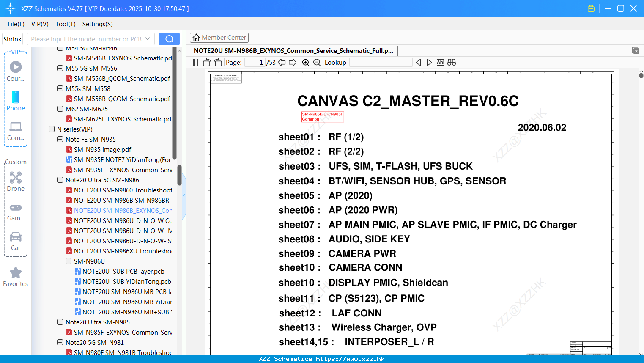The height and width of the screenshot is (363, 644).
Task: Open the SM-M546B_EXYNOS_Schematic PDF
Action: (119, 58)
